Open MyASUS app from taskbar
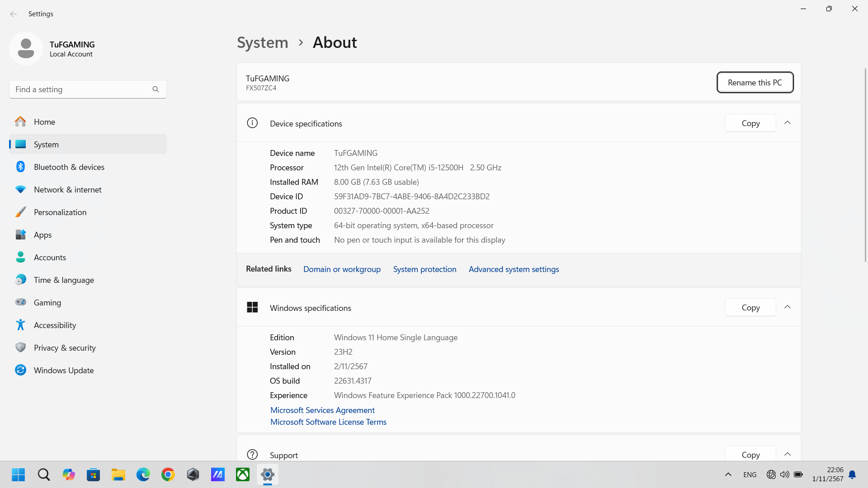This screenshot has width=868, height=488. [217, 474]
